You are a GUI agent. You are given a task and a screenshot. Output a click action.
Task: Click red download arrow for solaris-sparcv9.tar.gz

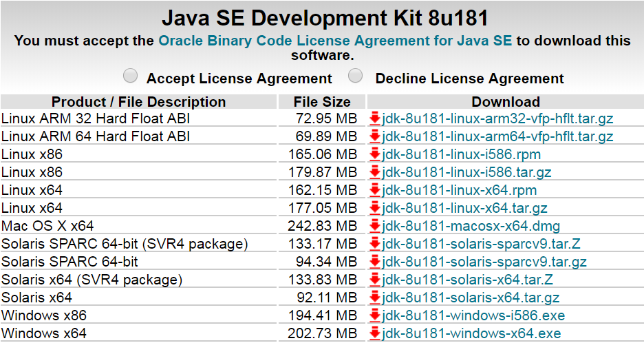click(374, 262)
